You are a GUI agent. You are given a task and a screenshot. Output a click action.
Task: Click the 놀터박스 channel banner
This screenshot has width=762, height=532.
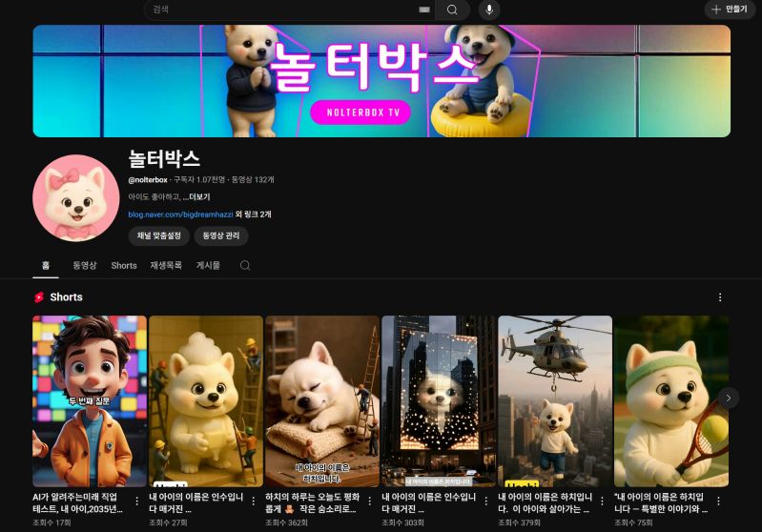[381, 81]
